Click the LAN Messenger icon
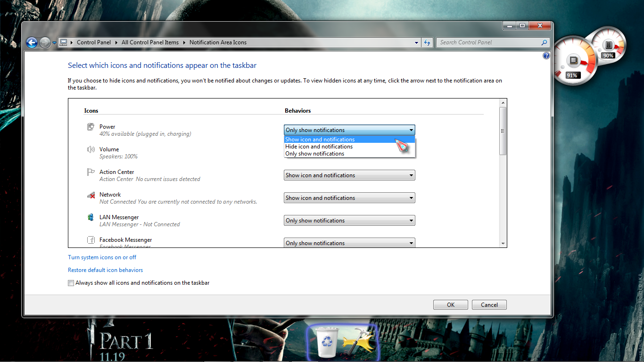Screen dimensions: 644x362 91,217
